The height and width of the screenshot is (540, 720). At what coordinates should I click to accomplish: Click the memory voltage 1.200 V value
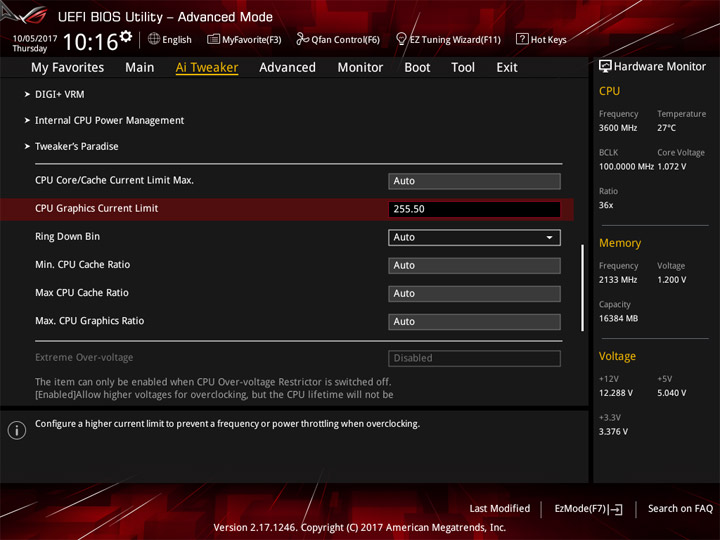click(672, 280)
